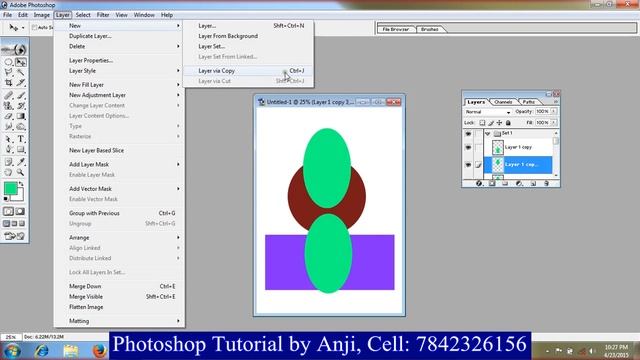Select the Path Selection arrow tool
640x360 pixels.
(x=8, y=139)
